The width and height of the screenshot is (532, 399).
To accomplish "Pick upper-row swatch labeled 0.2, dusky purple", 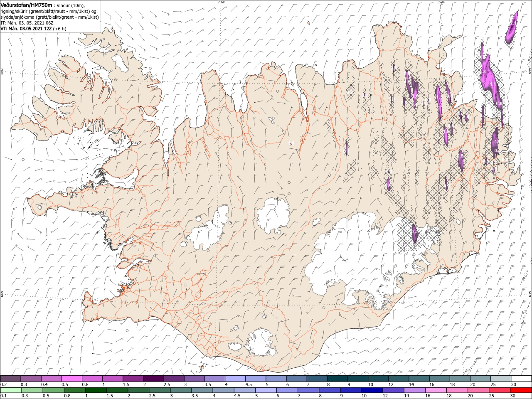I will (x=10, y=379).
